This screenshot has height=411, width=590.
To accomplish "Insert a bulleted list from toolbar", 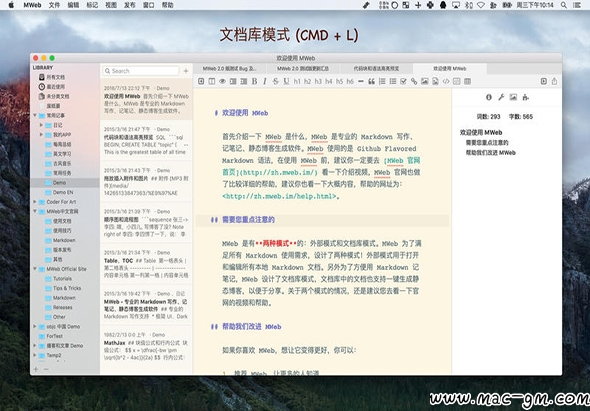I will (393, 81).
